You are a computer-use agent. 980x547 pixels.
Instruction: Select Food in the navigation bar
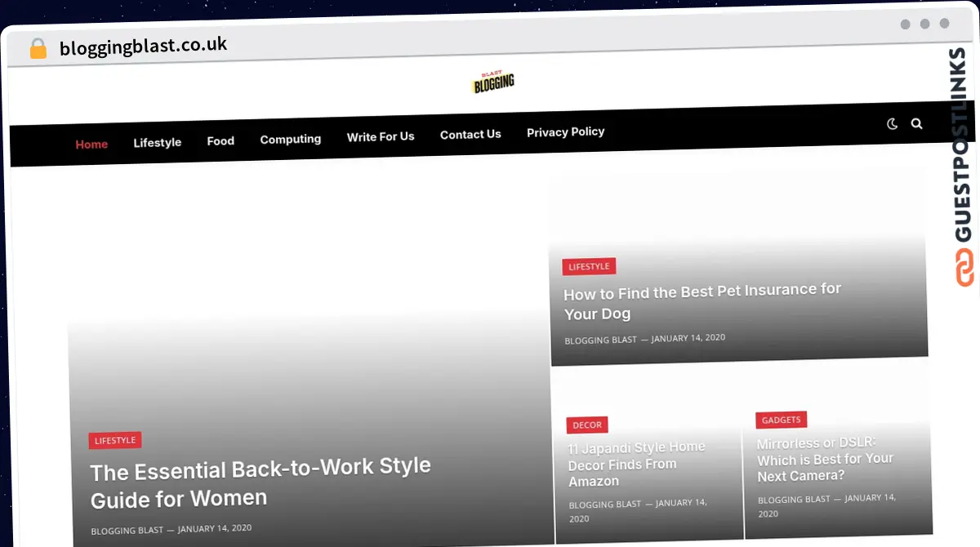(x=220, y=141)
